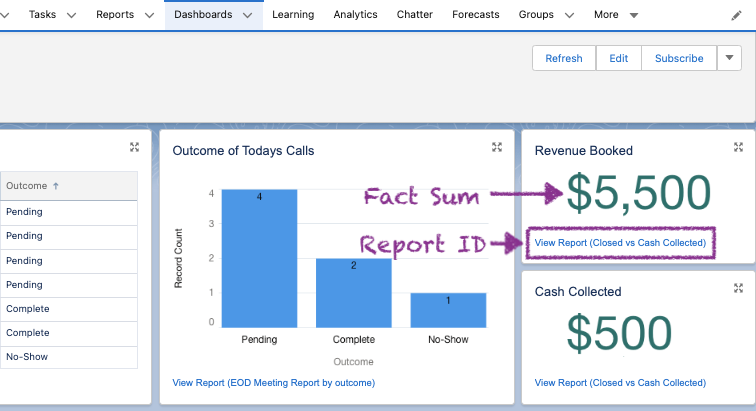Viewport: 756px width, 411px height.
Task: Click the pencil edit icon in navigation bar
Action: click(736, 15)
